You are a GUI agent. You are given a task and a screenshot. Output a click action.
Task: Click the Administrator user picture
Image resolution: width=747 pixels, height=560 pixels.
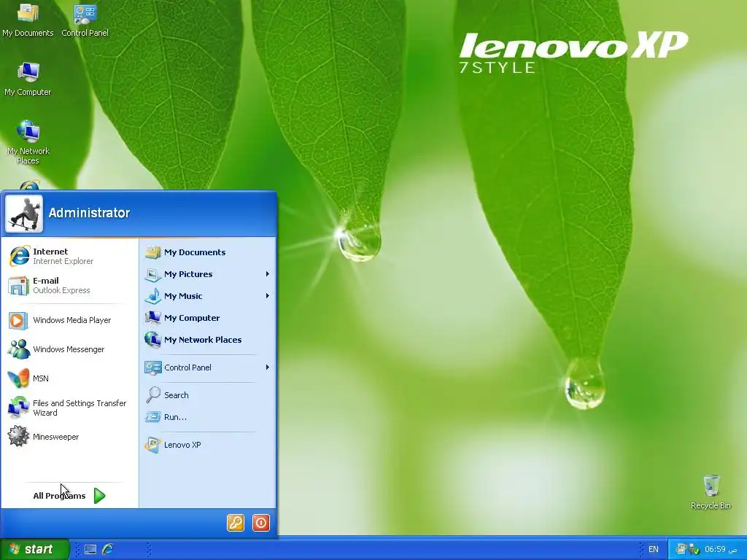click(x=24, y=214)
